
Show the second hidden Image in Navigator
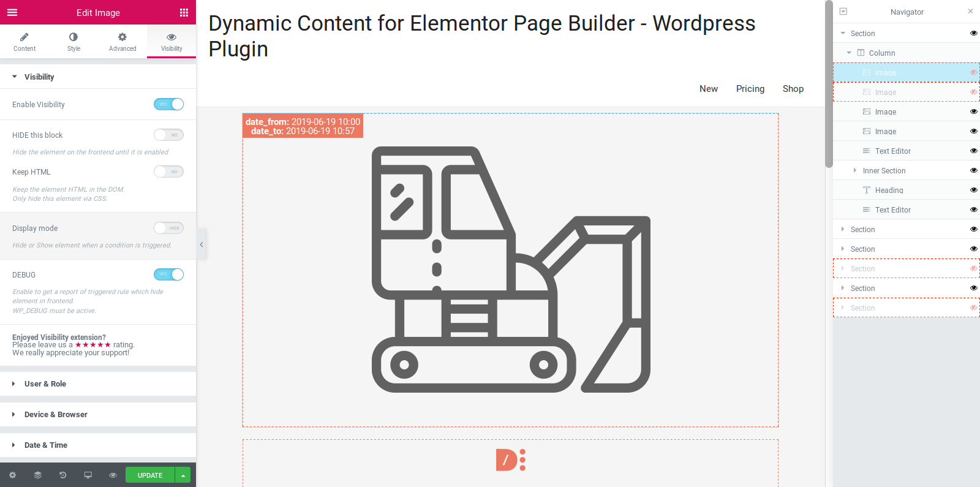(x=973, y=92)
